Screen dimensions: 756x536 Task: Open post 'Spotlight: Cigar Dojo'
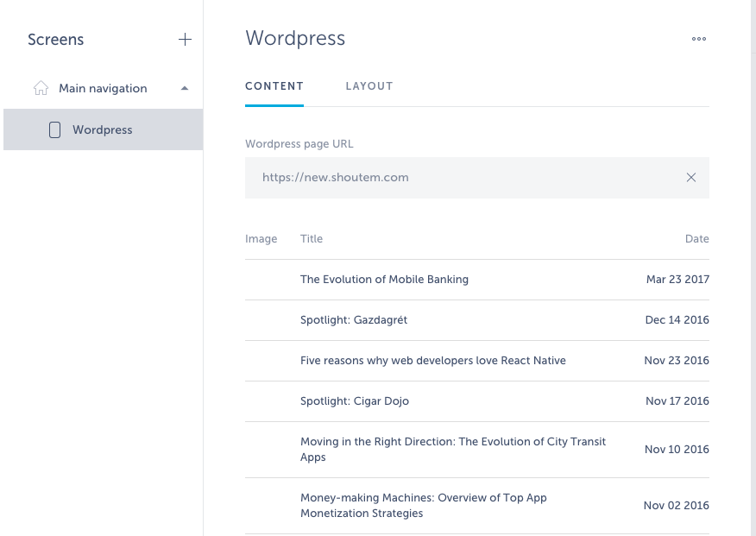[x=355, y=401]
